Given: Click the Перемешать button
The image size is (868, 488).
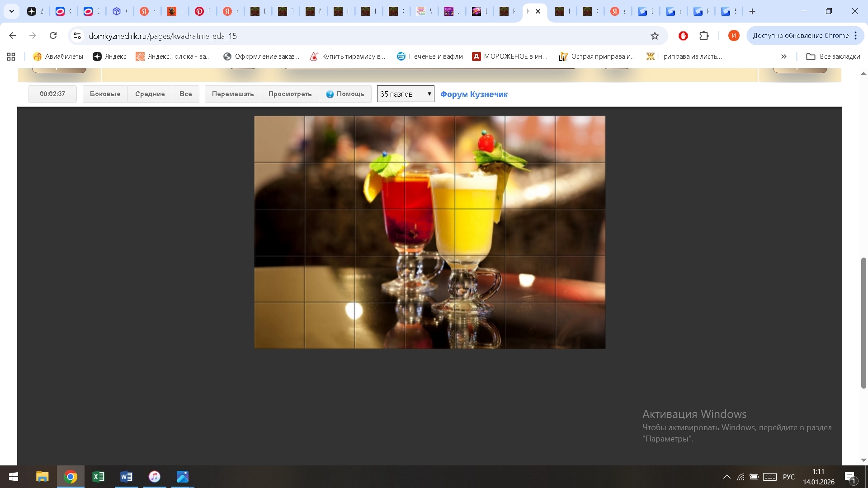Looking at the screenshot, I should click(x=233, y=94).
